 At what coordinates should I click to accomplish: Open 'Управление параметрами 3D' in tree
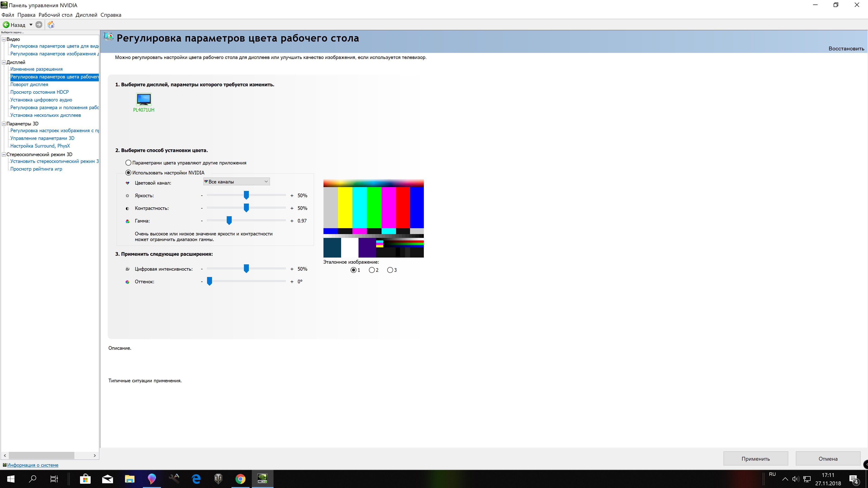point(42,138)
